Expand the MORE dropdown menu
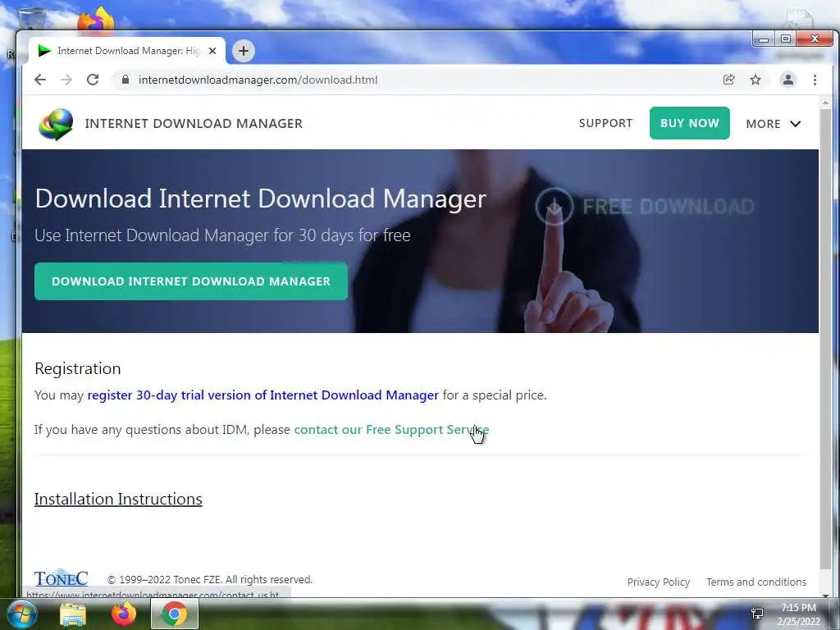 click(x=773, y=124)
